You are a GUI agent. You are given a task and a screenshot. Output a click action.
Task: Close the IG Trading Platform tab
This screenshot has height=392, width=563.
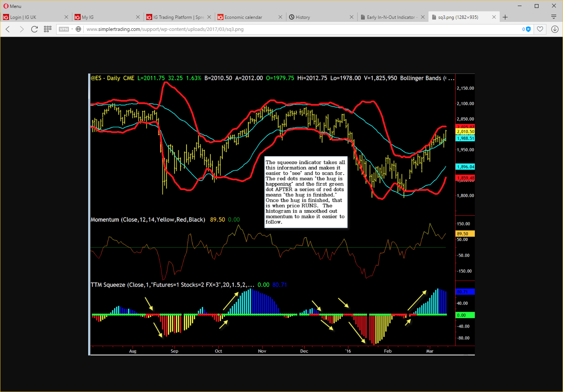(209, 17)
